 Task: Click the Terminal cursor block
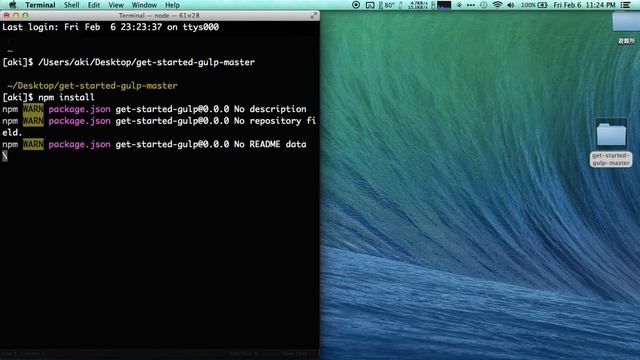pos(5,156)
